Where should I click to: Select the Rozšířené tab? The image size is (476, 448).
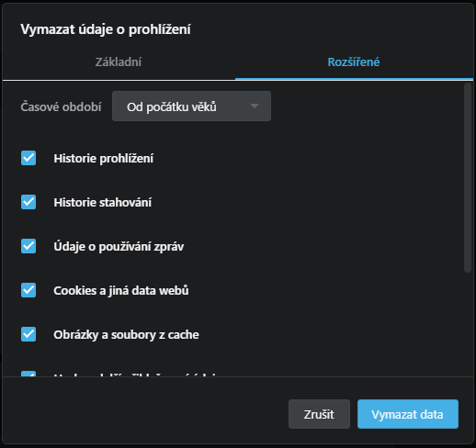(x=354, y=62)
